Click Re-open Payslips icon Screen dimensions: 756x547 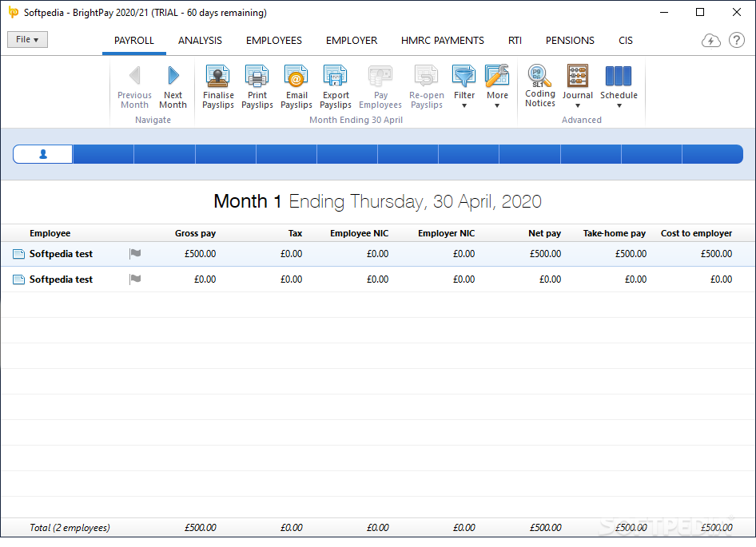click(426, 76)
